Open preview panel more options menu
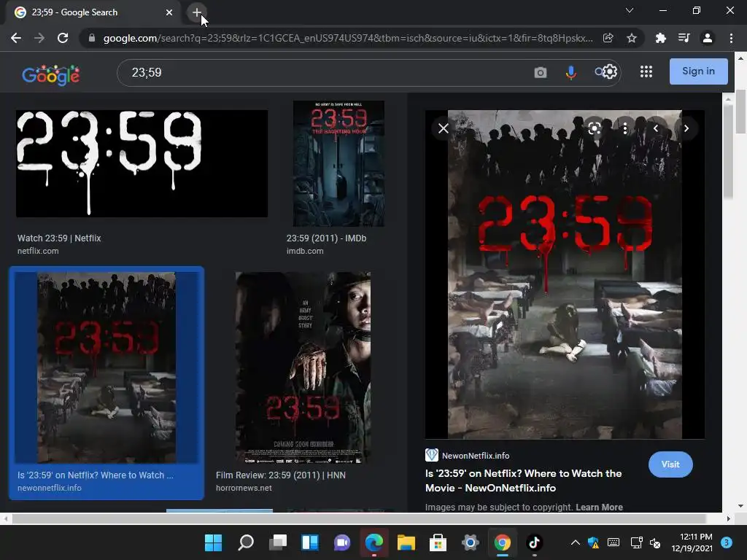Screen dimensions: 747x560 pos(625,128)
